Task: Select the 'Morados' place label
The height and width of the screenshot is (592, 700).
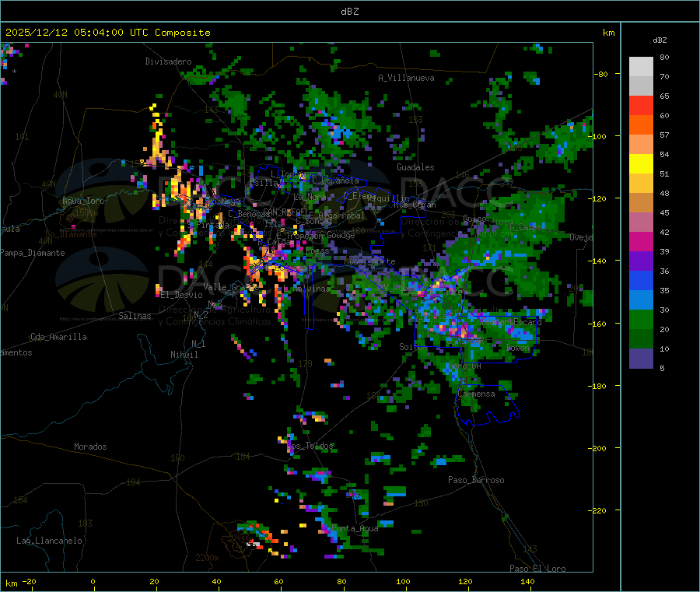Action: pyautogui.click(x=90, y=447)
